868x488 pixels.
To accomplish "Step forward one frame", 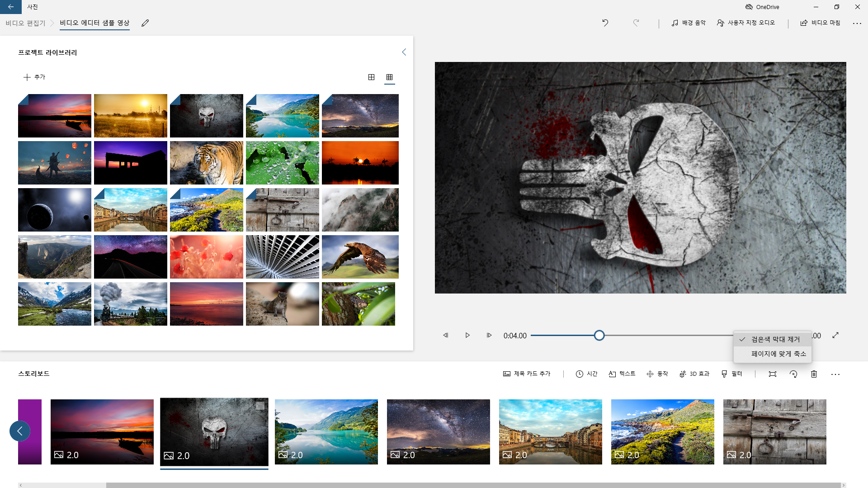I will 489,335.
